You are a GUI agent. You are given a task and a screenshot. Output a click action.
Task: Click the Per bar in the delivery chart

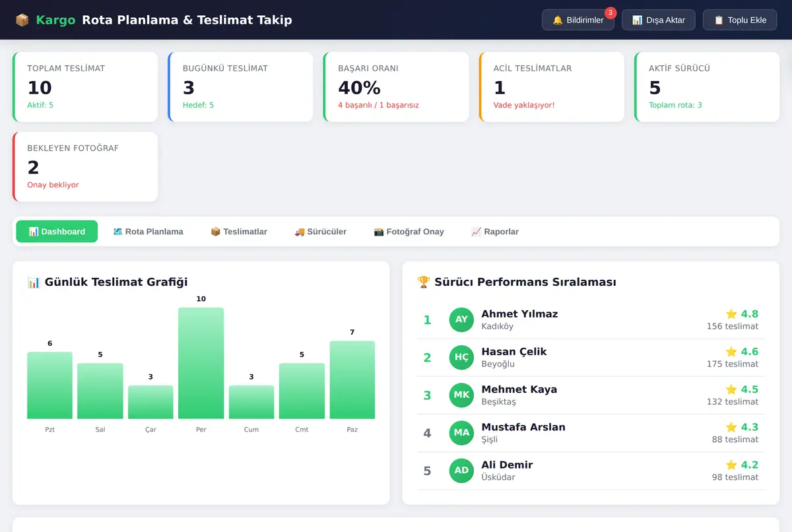201,363
